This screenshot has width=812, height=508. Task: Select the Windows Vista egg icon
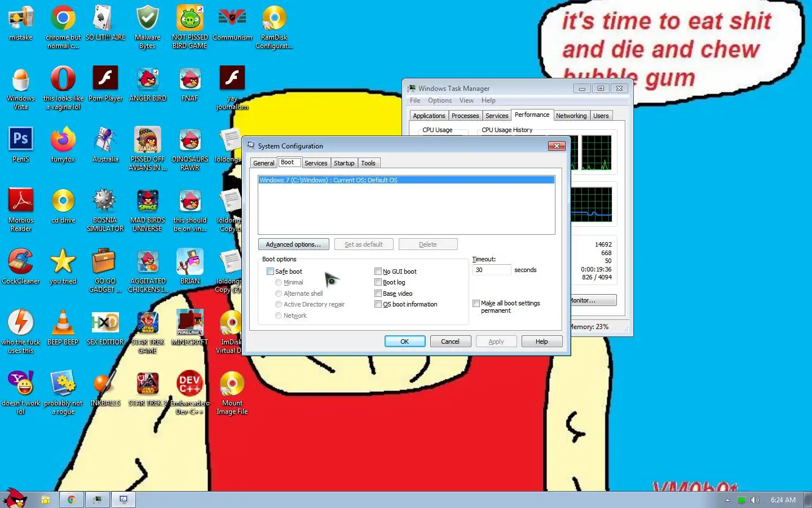tap(21, 88)
